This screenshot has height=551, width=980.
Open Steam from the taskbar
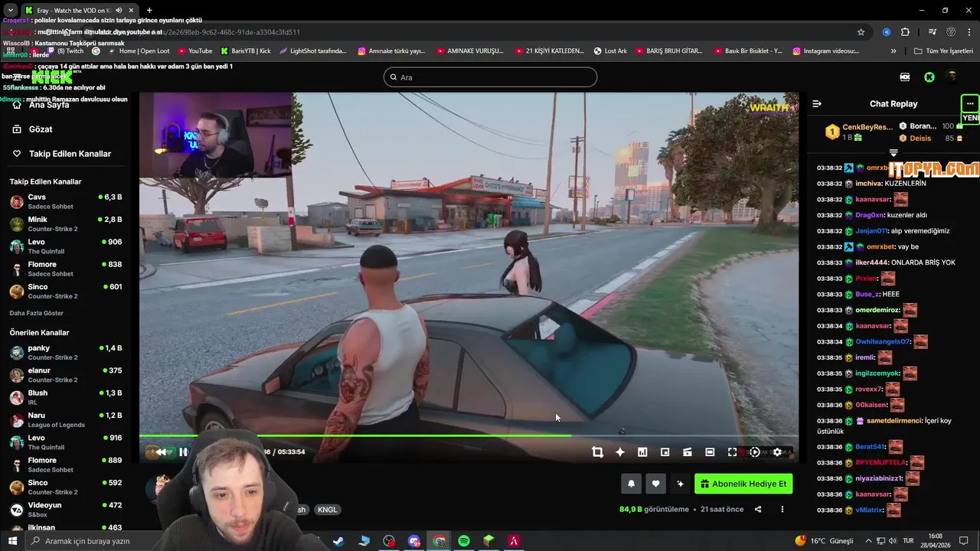click(x=338, y=541)
